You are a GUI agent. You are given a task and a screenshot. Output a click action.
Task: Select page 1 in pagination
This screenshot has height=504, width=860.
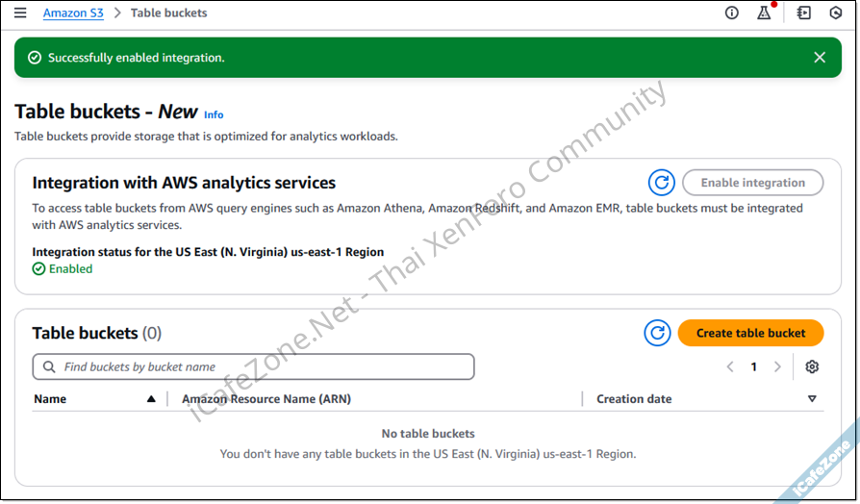click(x=753, y=366)
